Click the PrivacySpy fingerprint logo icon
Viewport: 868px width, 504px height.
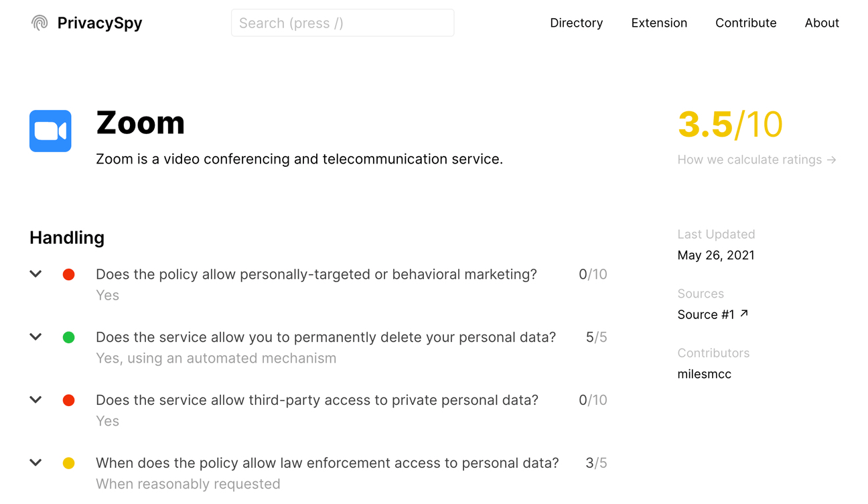pos(40,23)
